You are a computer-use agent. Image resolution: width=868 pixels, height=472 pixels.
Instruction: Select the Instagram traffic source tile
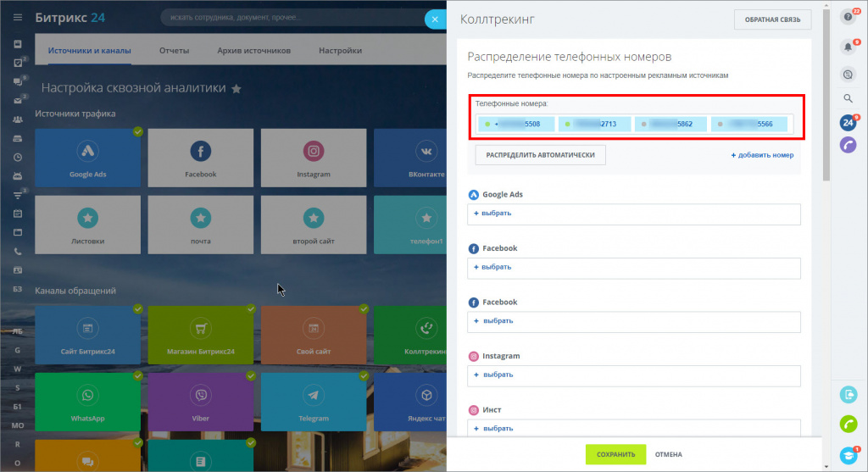coord(314,158)
